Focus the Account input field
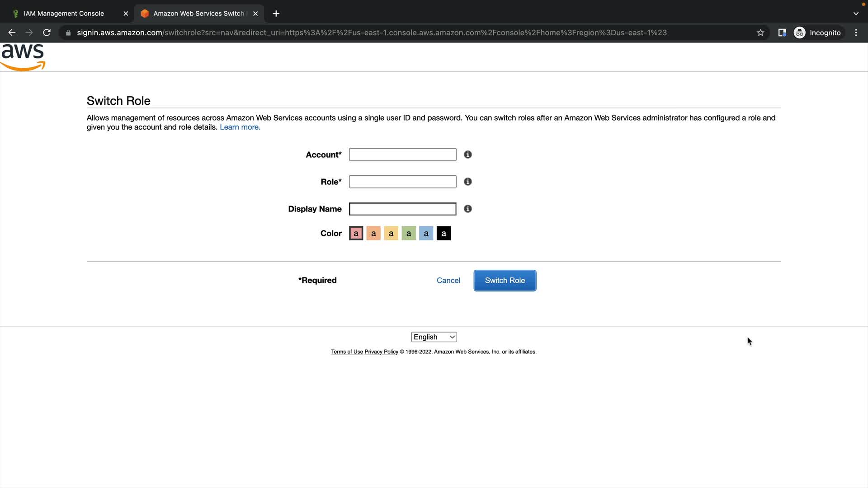The width and height of the screenshot is (868, 488). pos(402,155)
